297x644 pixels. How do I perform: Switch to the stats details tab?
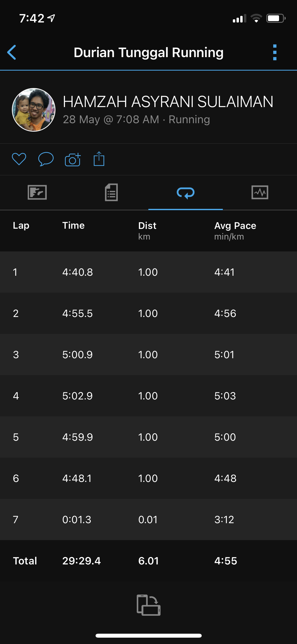click(111, 192)
